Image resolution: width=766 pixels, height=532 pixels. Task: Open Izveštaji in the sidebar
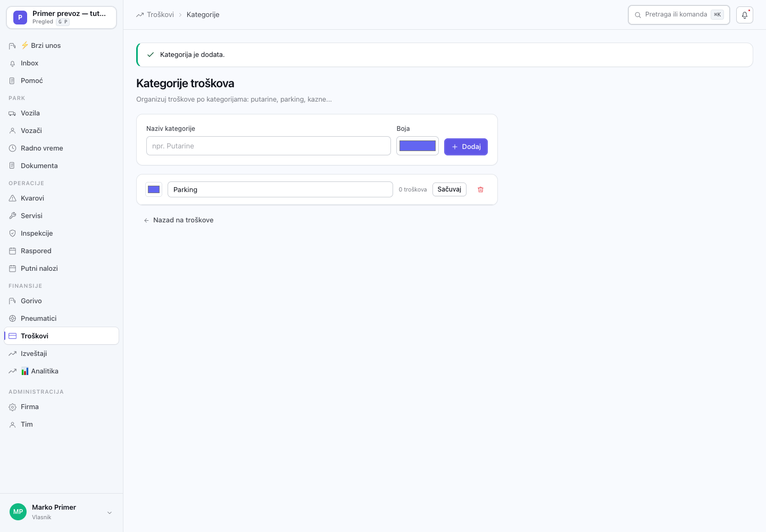click(61, 354)
